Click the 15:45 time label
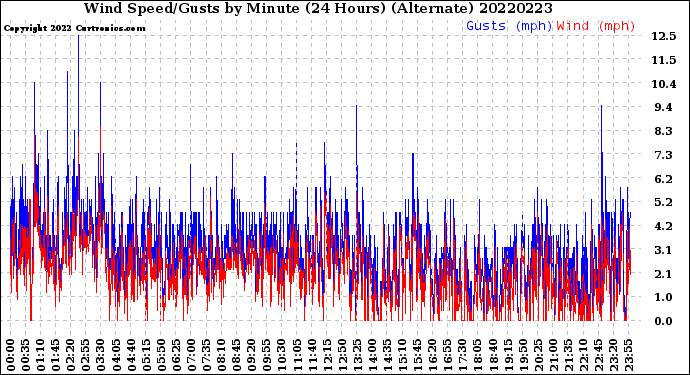The width and height of the screenshot is (690, 375). tap(418, 355)
